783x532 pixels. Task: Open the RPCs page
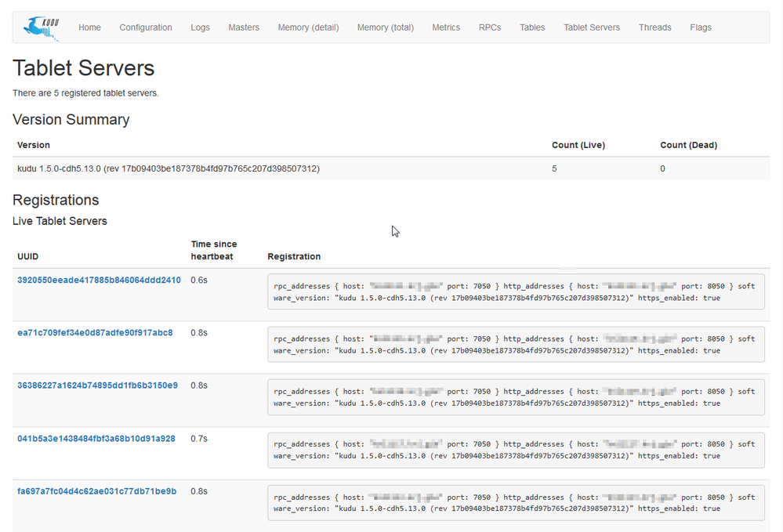tap(490, 27)
